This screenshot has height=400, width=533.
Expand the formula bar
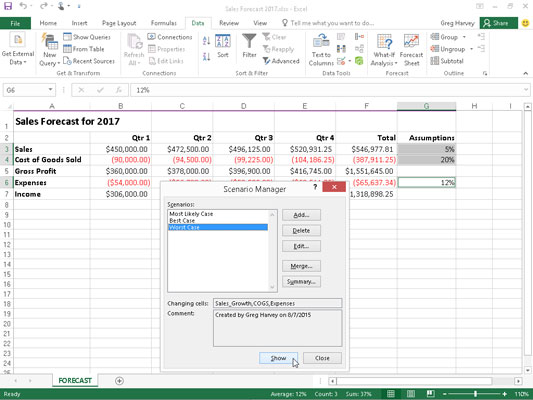tap(526, 90)
